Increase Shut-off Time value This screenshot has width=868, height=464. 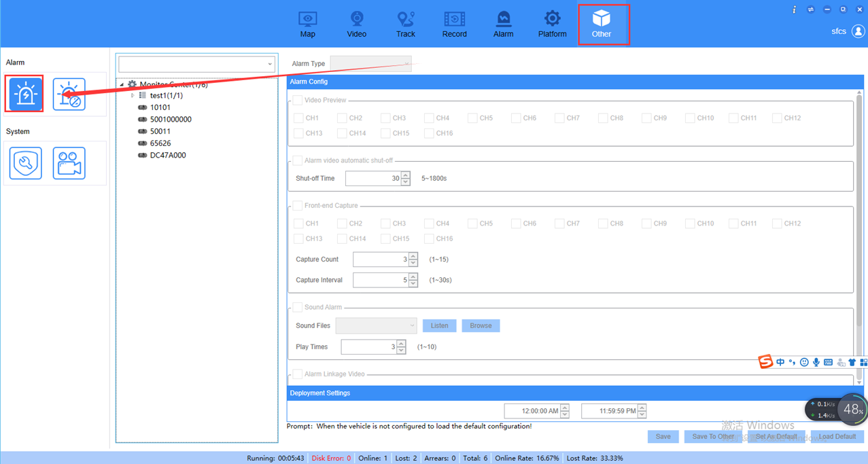click(x=406, y=175)
